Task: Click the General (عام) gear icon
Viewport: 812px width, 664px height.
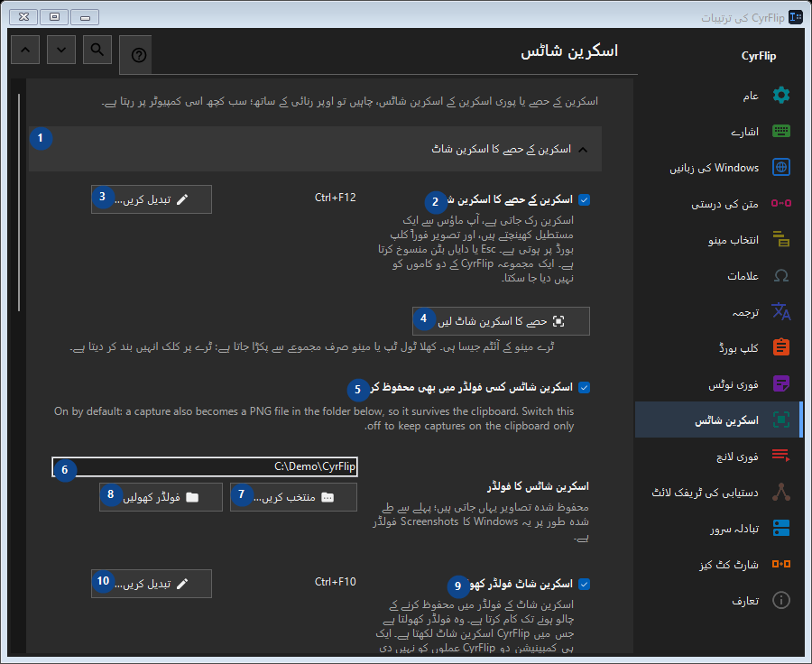Action: click(781, 96)
